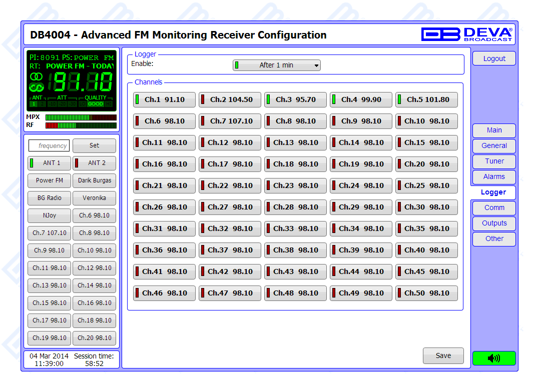Click the RF level meter

[x=81, y=125]
